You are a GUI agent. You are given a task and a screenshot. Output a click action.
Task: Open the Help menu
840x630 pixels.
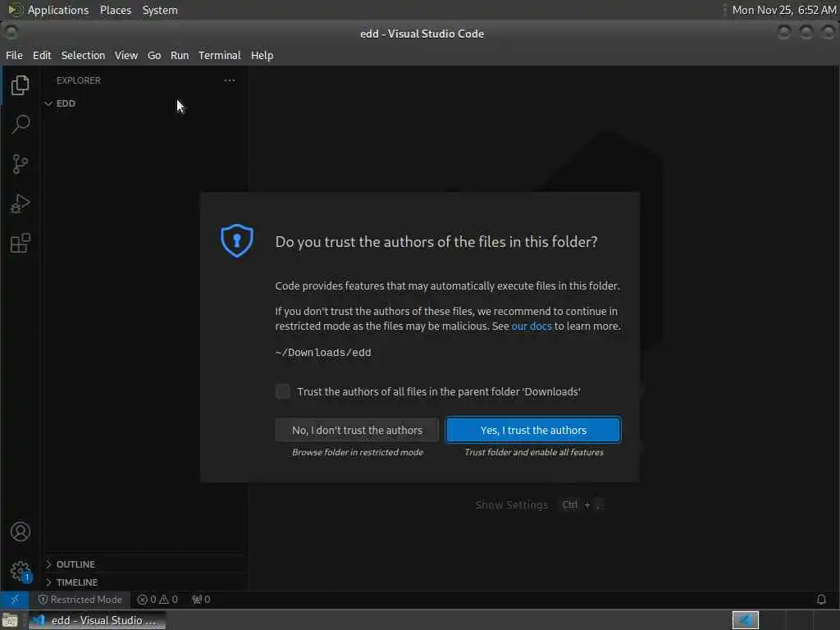[262, 55]
